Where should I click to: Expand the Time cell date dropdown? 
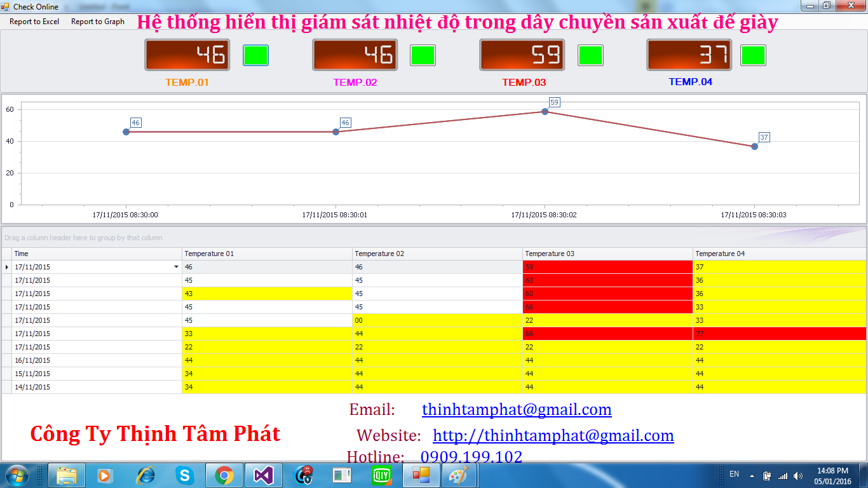(x=176, y=268)
